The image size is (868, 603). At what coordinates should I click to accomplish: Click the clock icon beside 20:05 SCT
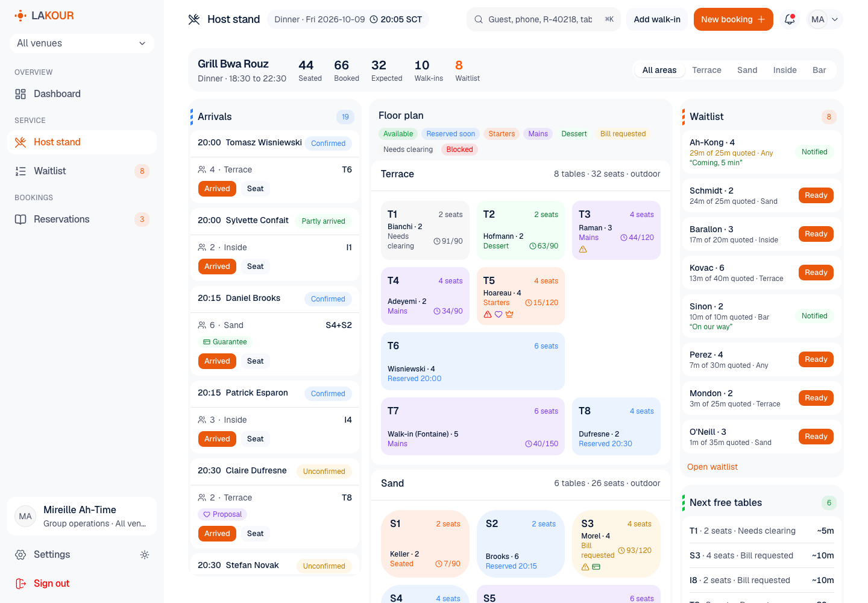click(374, 19)
